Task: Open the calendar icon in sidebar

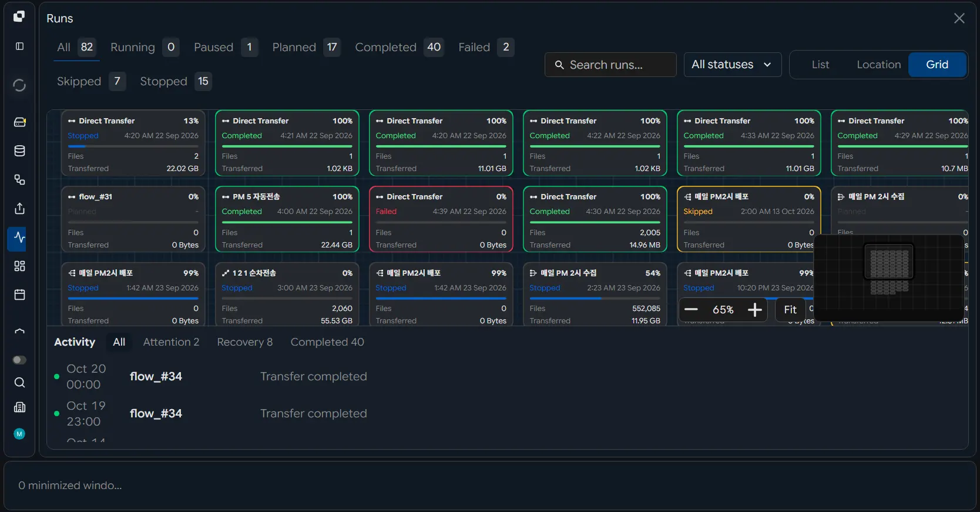Action: (x=19, y=295)
